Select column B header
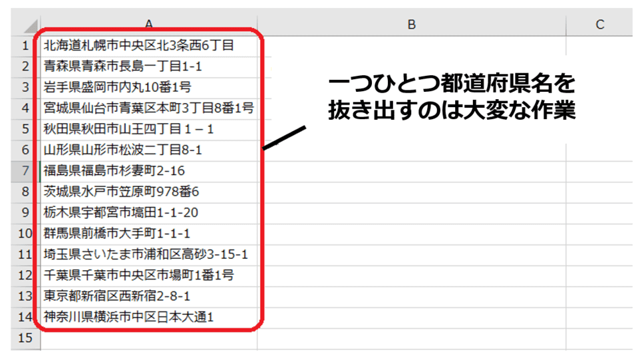Image resolution: width=644 pixels, height=362 pixels. [411, 25]
